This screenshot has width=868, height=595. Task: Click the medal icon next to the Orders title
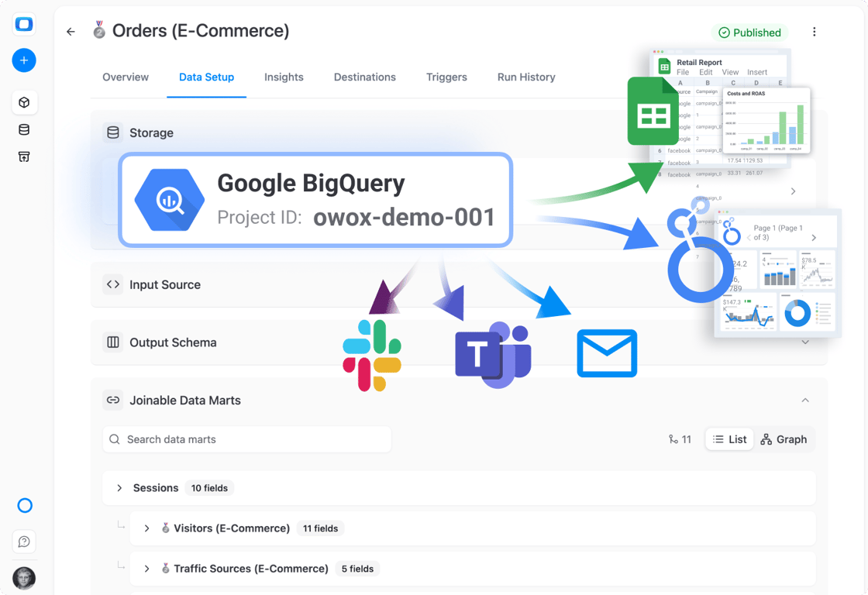[99, 30]
